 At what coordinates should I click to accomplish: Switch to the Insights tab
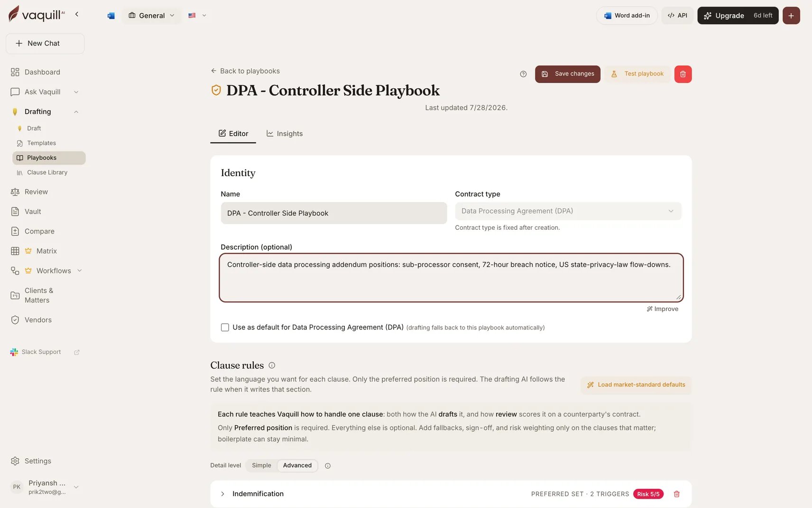point(285,133)
